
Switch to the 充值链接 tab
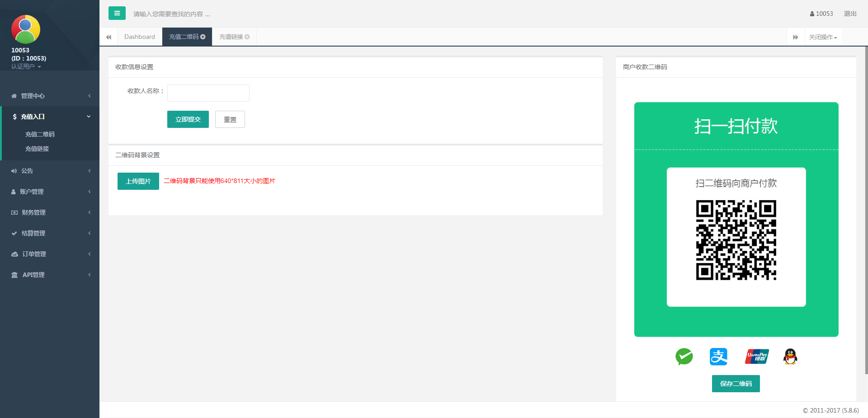pyautogui.click(x=231, y=37)
